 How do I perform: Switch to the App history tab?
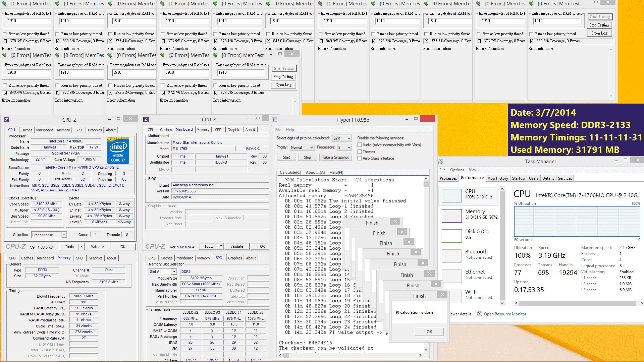point(497,178)
